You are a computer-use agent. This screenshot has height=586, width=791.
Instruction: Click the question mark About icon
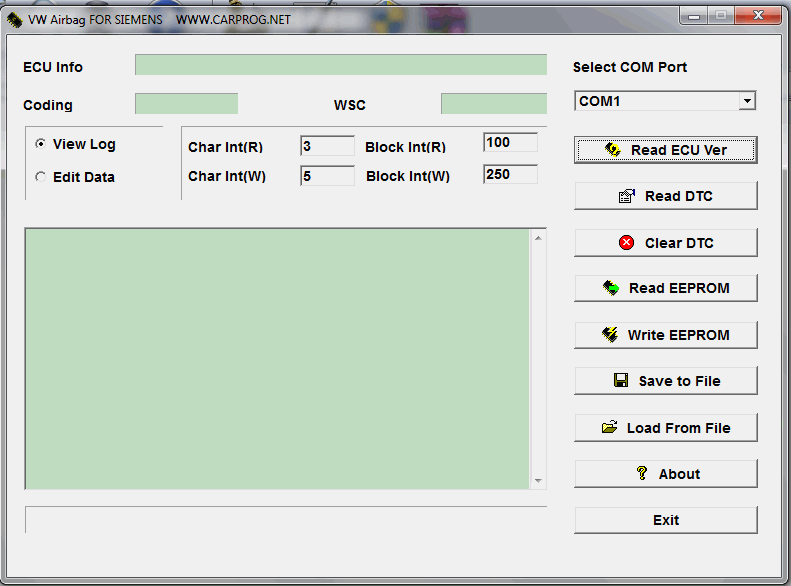pos(642,474)
